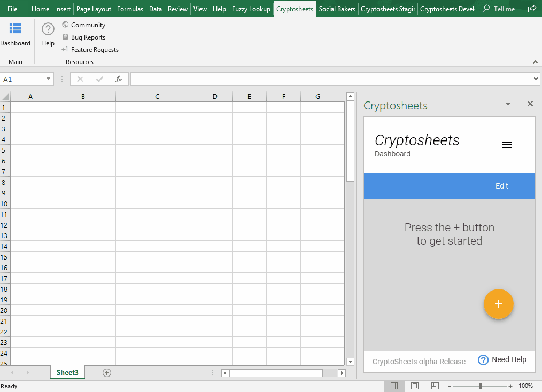The width and height of the screenshot is (542, 392).
Task: Click in the formula bar input
Action: click(x=331, y=79)
